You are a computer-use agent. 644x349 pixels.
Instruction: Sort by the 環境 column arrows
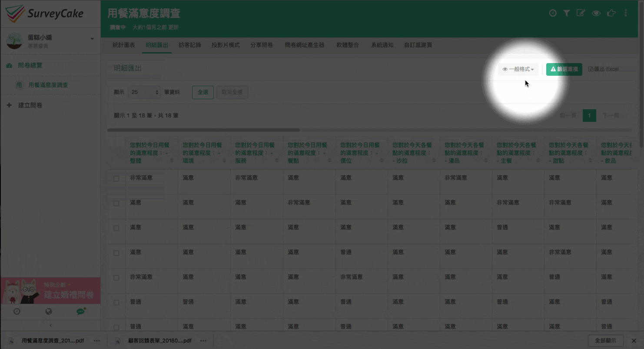(x=225, y=161)
